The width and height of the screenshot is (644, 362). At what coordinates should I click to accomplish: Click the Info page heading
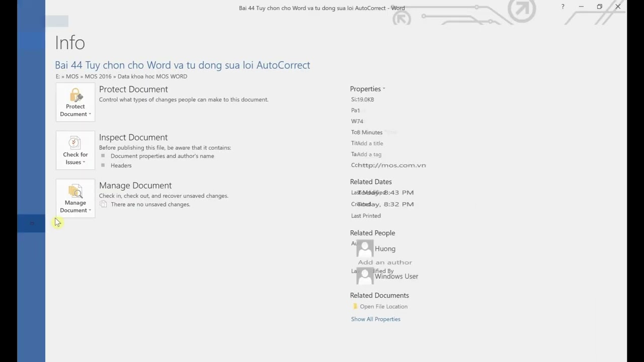[x=70, y=43]
